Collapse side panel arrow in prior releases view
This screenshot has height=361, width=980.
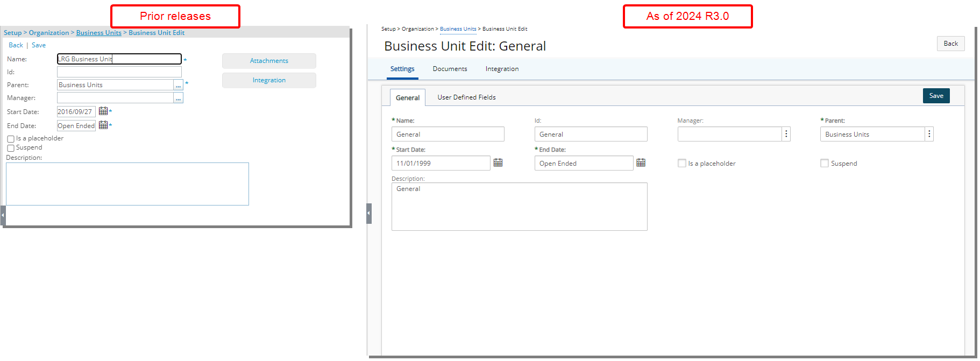[x=3, y=215]
